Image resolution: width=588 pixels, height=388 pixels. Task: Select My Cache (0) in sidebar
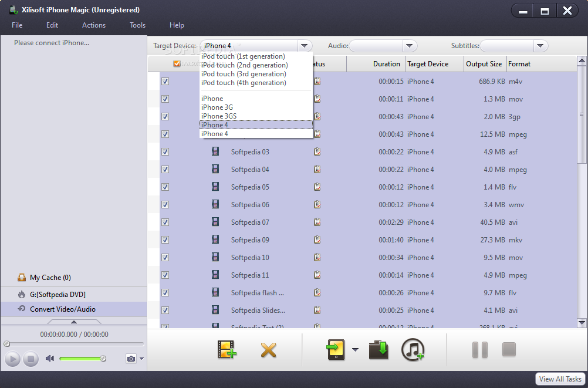[50, 277]
